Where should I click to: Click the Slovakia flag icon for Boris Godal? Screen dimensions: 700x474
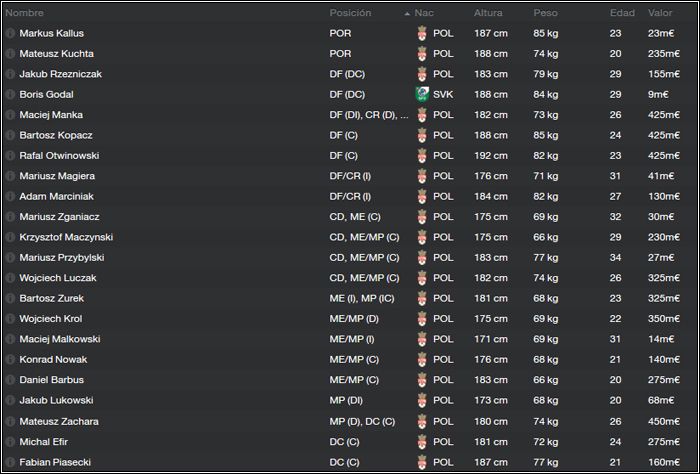point(421,94)
